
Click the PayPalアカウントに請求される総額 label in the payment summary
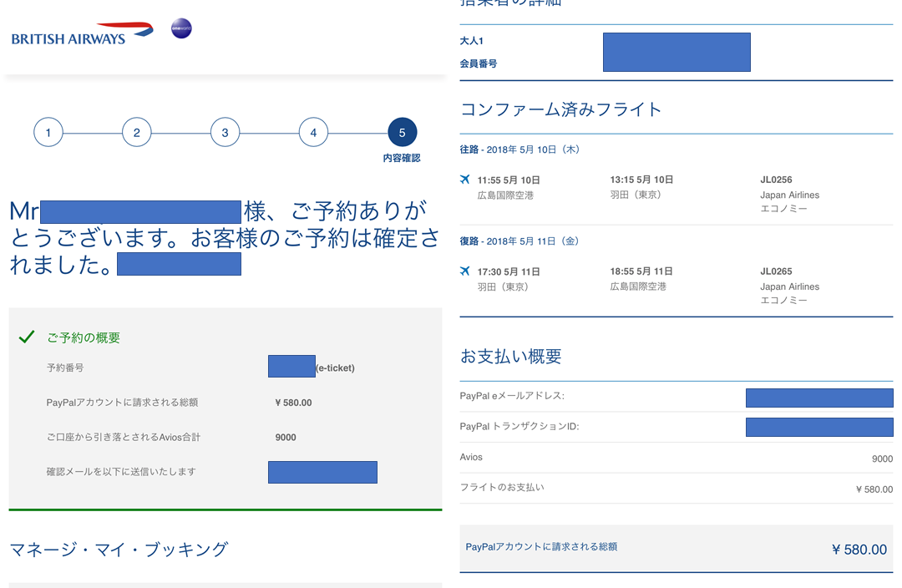point(541,546)
